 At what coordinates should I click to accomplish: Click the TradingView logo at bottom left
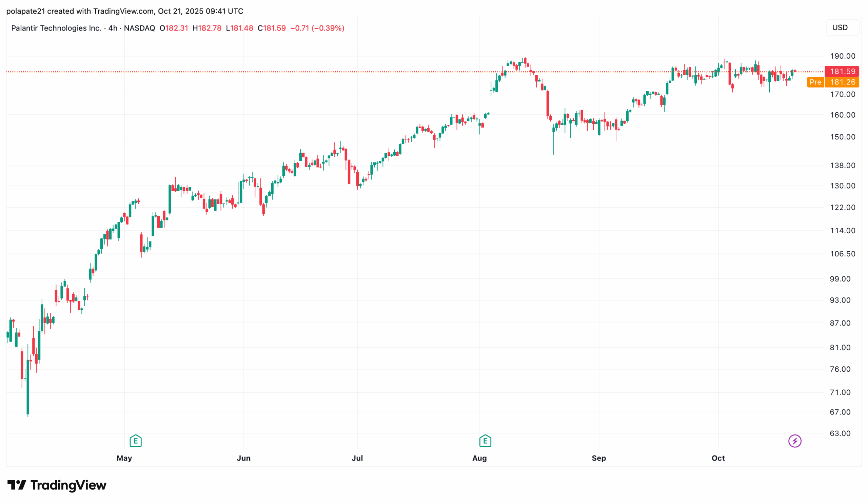57,485
